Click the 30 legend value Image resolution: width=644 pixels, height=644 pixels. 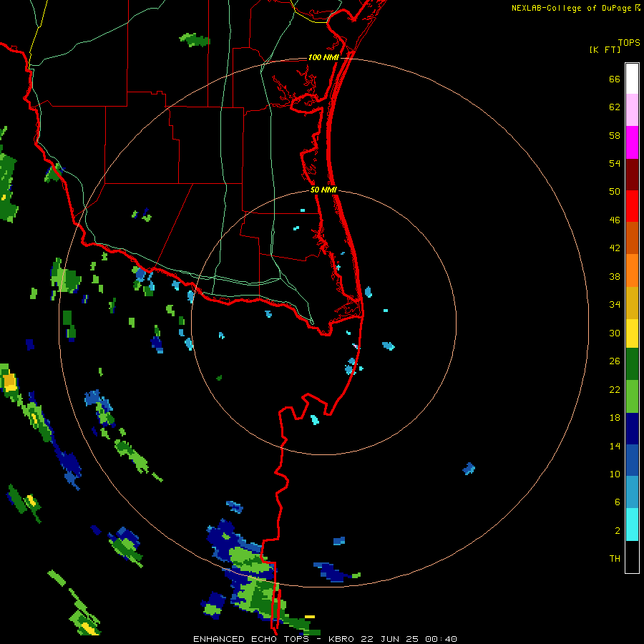click(615, 333)
